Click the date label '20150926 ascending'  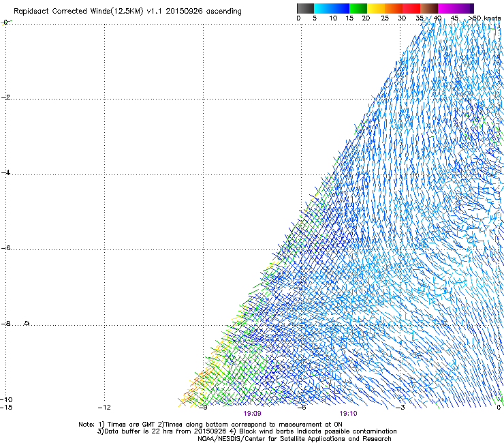point(204,11)
